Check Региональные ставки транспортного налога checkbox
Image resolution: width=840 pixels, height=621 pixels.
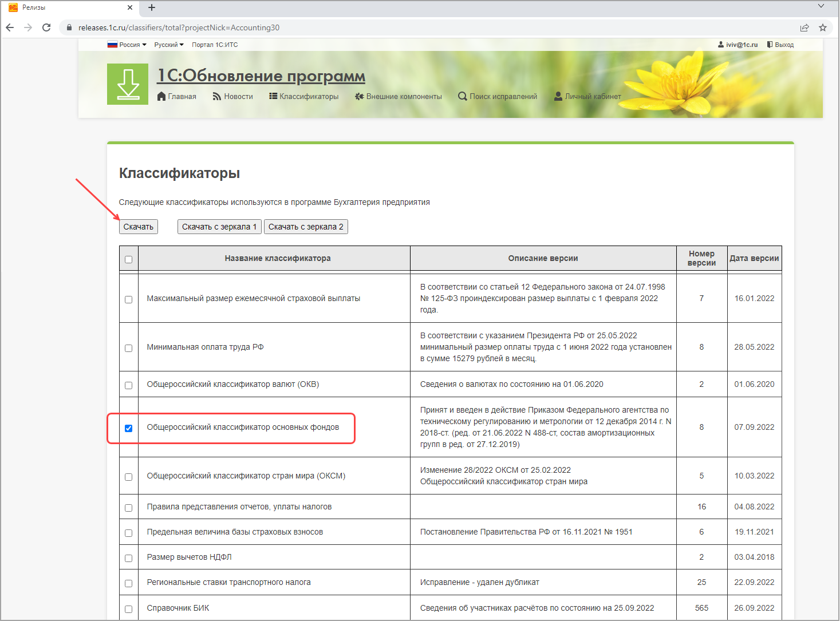coord(128,583)
